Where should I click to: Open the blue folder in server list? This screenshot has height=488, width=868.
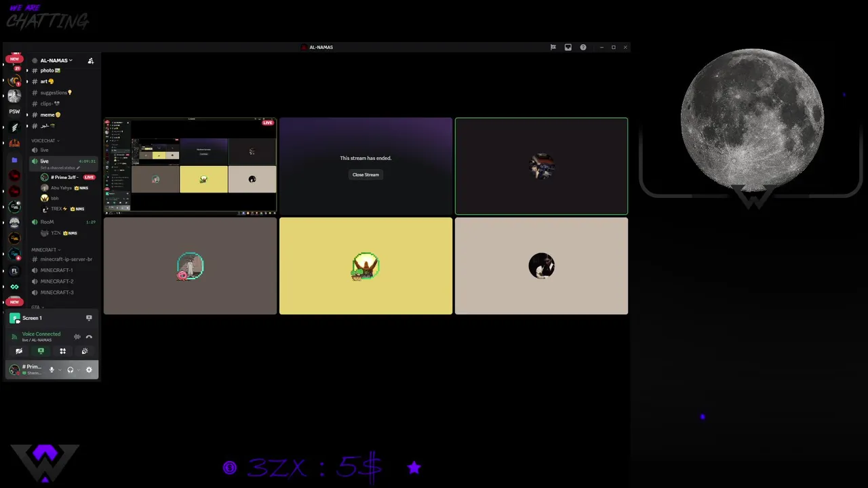(x=14, y=160)
